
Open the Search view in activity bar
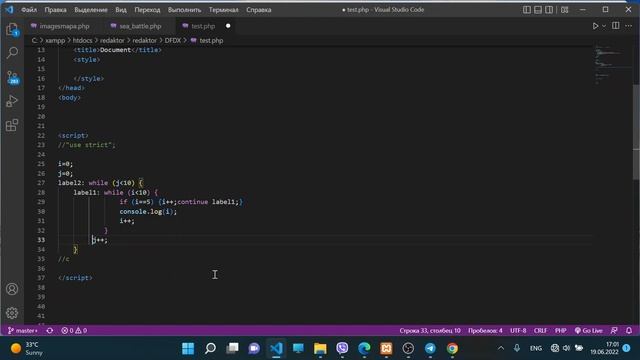tap(12, 52)
